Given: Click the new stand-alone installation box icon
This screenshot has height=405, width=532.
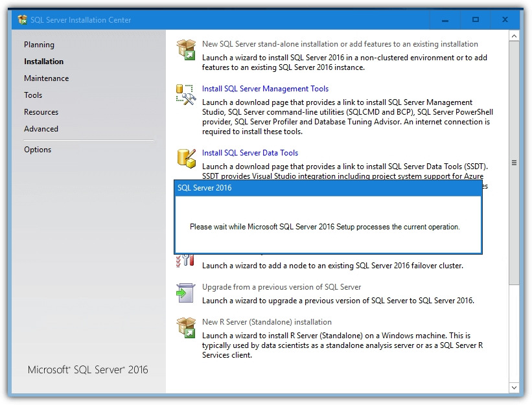Looking at the screenshot, I should tap(186, 50).
